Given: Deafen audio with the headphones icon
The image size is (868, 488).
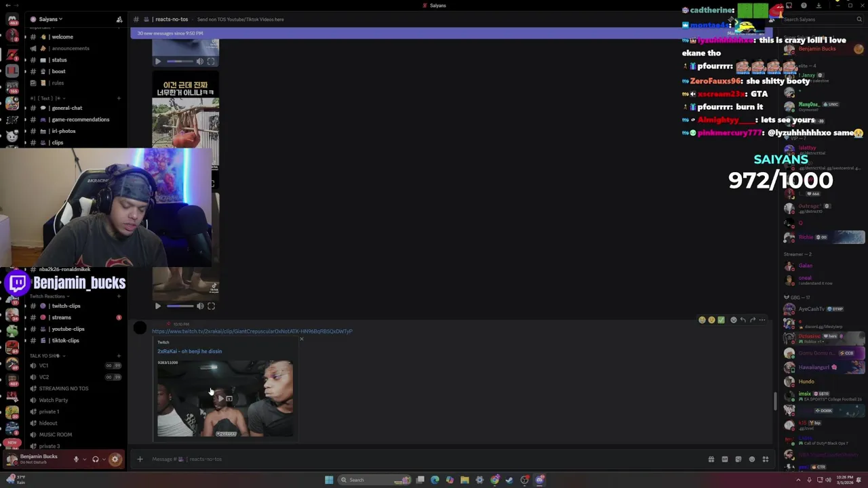Looking at the screenshot, I should click(96, 460).
